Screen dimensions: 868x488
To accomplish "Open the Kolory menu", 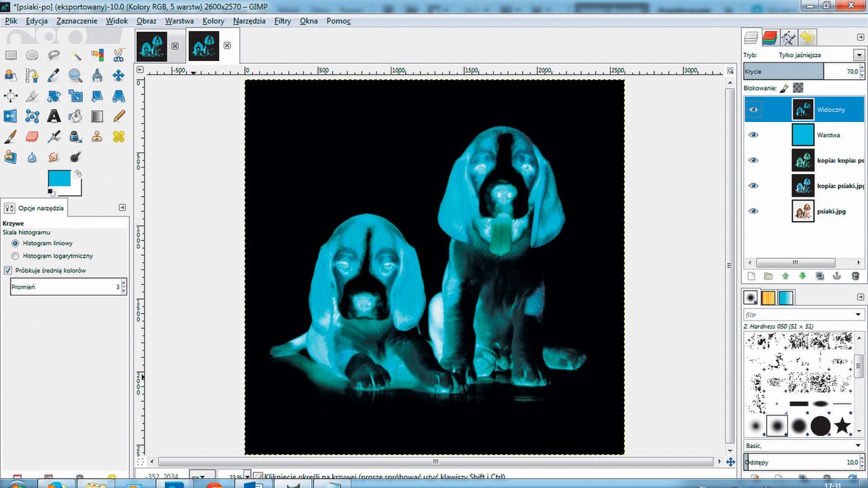I will [x=213, y=21].
